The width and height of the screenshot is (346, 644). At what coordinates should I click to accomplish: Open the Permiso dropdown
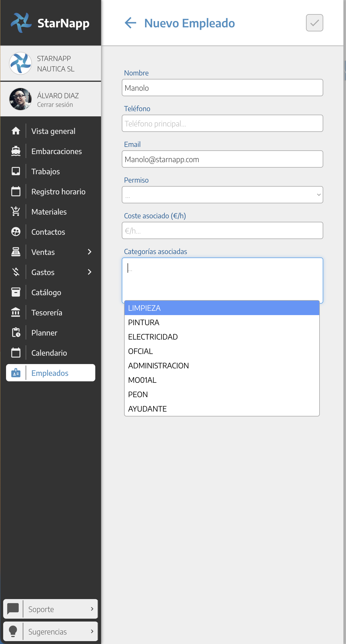pos(222,195)
